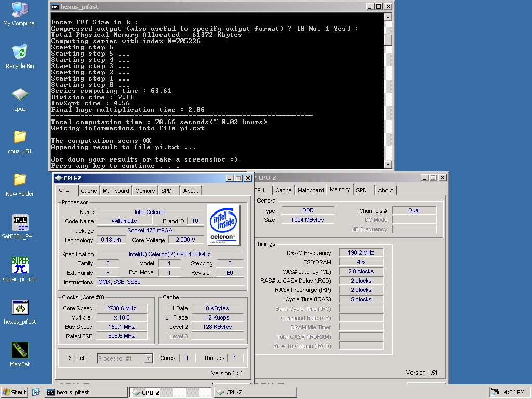The image size is (532, 399).
Task: Click the Multiplier value x 18.0
Action: pos(122,317)
